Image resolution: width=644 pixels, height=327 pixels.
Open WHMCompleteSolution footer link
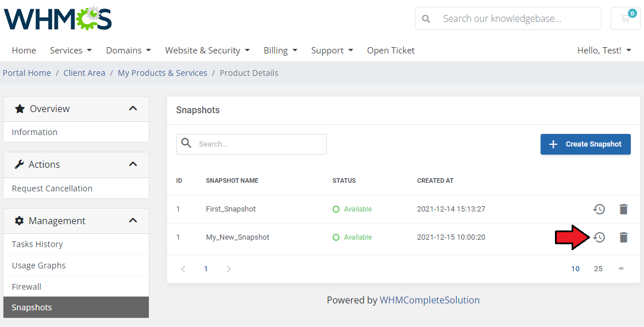[x=430, y=300]
